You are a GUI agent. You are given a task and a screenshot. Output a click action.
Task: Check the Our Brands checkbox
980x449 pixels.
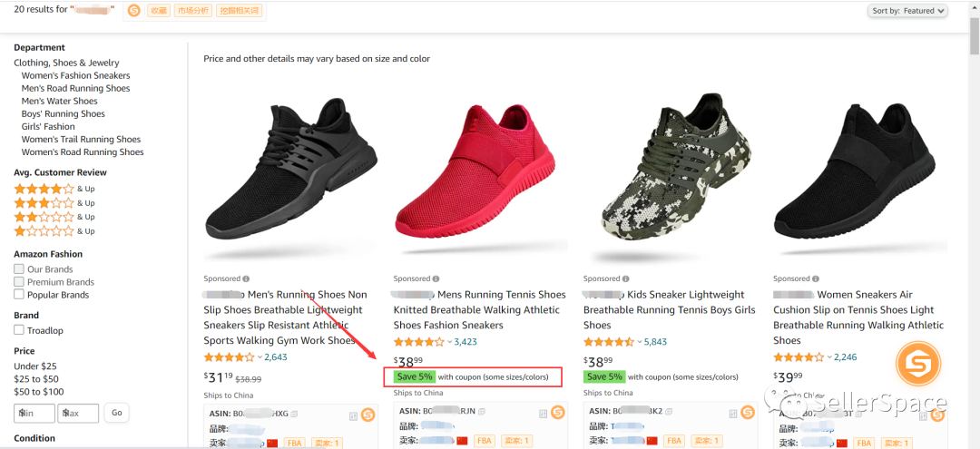tap(19, 269)
